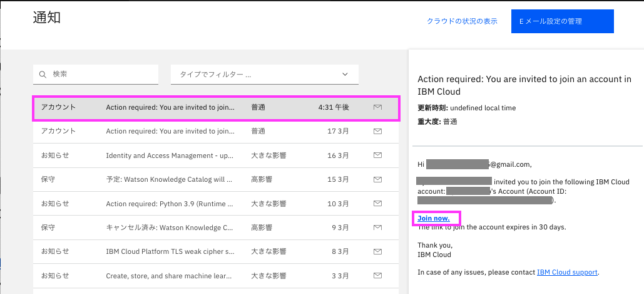Open the IBM Cloud support link
Screen dimensions: 644x294
pos(567,272)
